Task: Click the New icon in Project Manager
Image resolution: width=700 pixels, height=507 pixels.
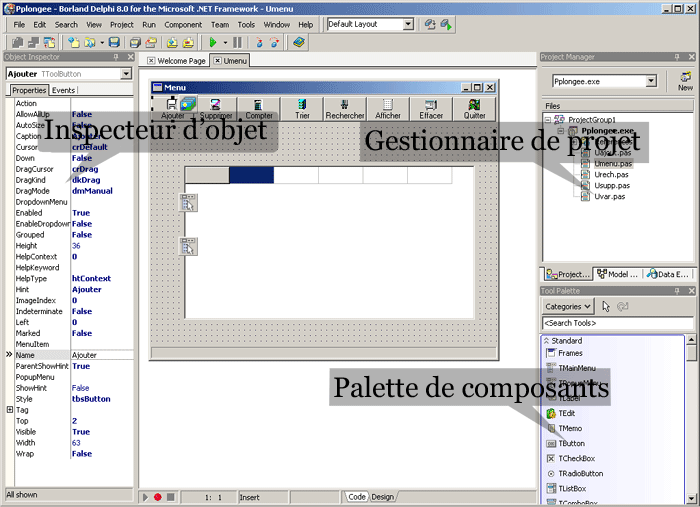Action: [685, 81]
